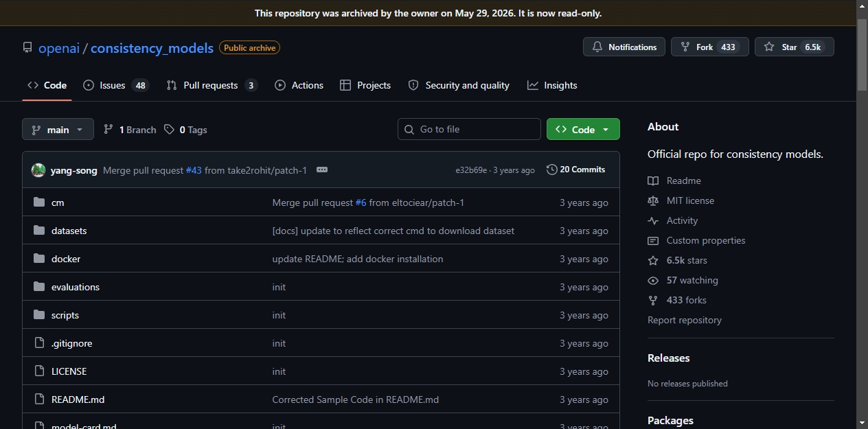
Task: Open the Actions tab
Action: (x=299, y=85)
